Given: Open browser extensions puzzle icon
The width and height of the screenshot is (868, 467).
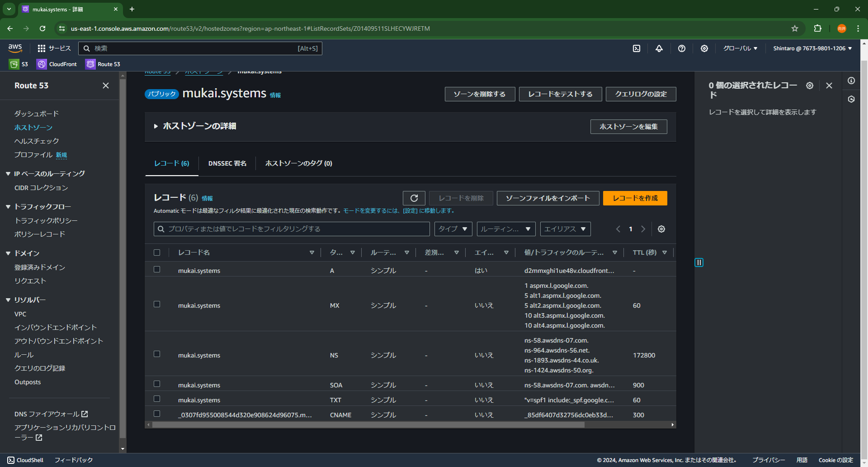Looking at the screenshot, I should (817, 29).
